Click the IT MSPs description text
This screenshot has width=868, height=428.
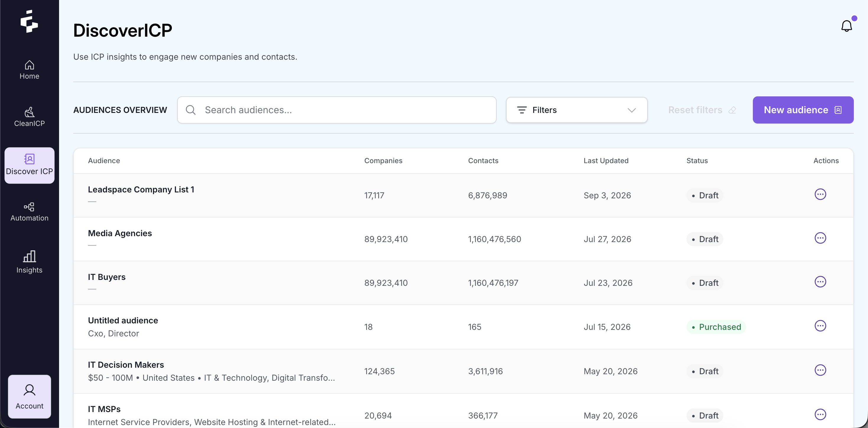click(212, 422)
